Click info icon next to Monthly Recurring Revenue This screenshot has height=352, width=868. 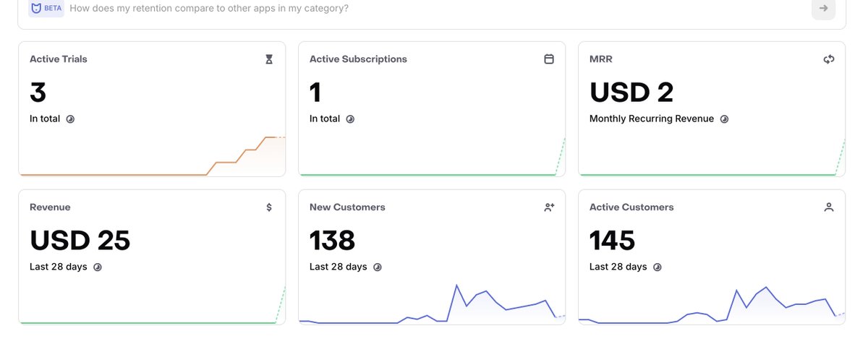point(724,119)
